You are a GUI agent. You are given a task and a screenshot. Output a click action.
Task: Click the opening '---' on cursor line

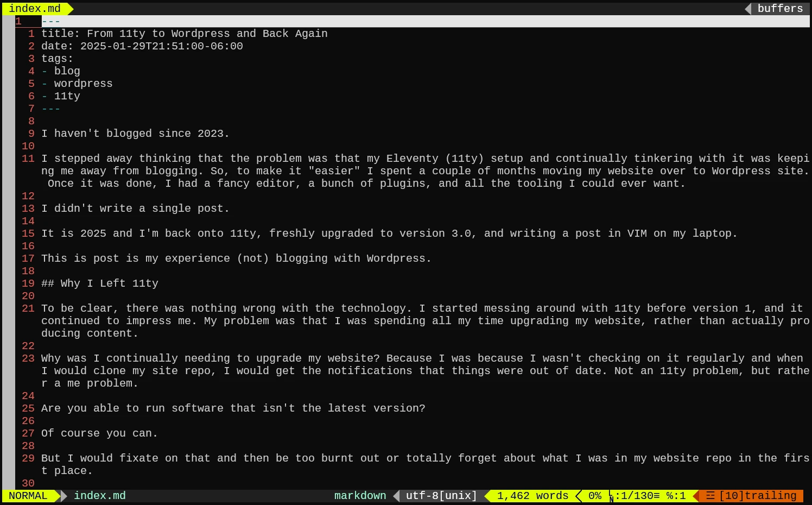click(51, 21)
